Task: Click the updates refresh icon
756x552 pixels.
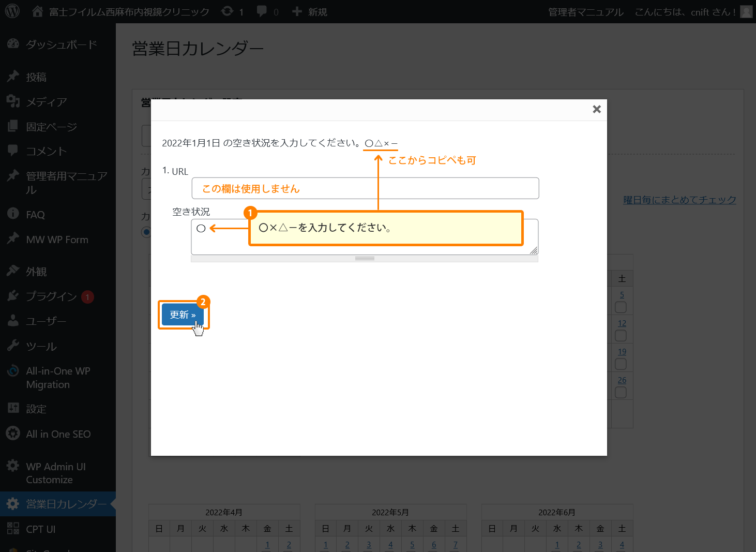Action: click(227, 11)
